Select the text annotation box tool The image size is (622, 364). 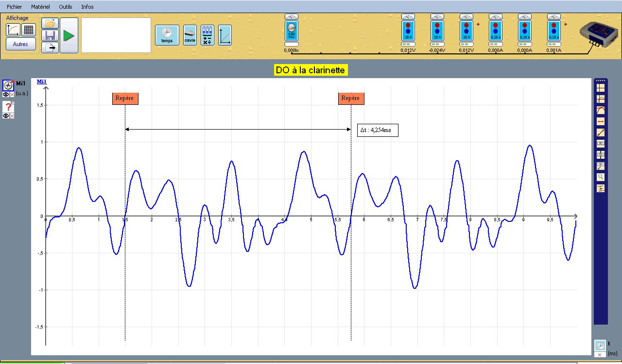tap(601, 144)
